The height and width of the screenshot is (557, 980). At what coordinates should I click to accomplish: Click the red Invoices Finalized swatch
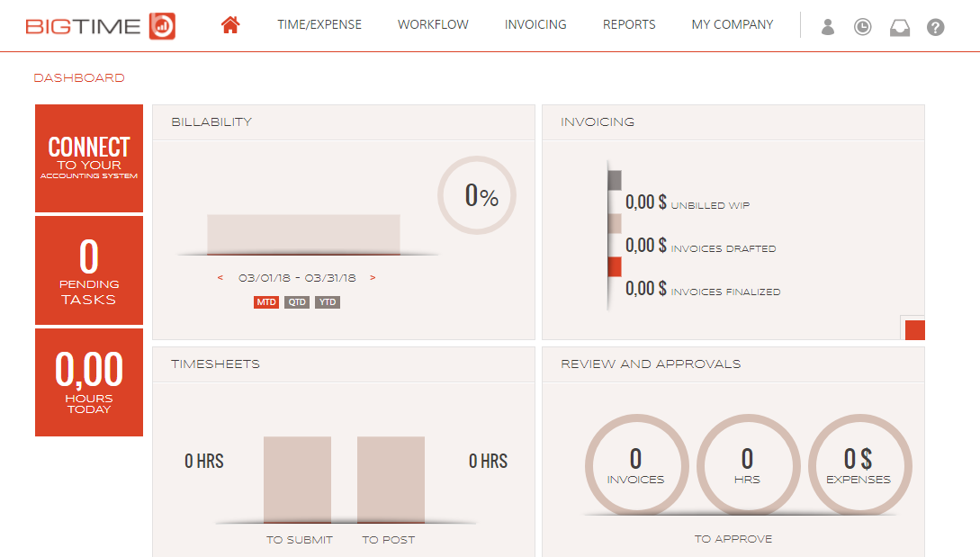pyautogui.click(x=615, y=267)
